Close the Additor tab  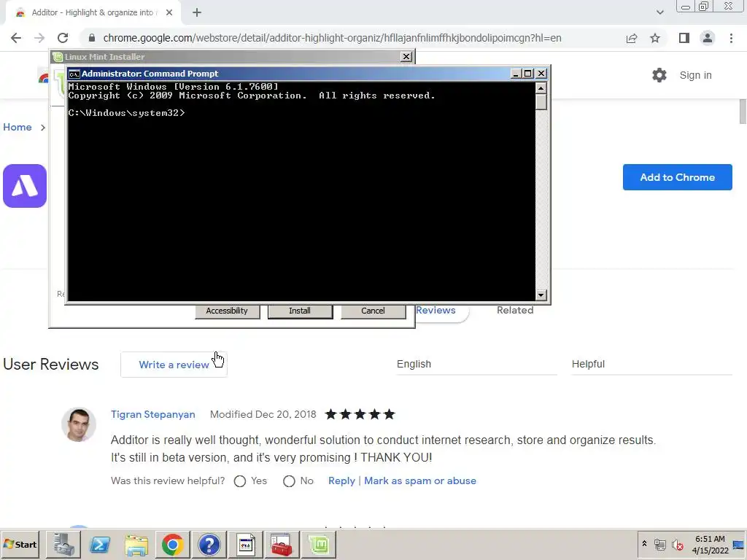[x=169, y=13]
